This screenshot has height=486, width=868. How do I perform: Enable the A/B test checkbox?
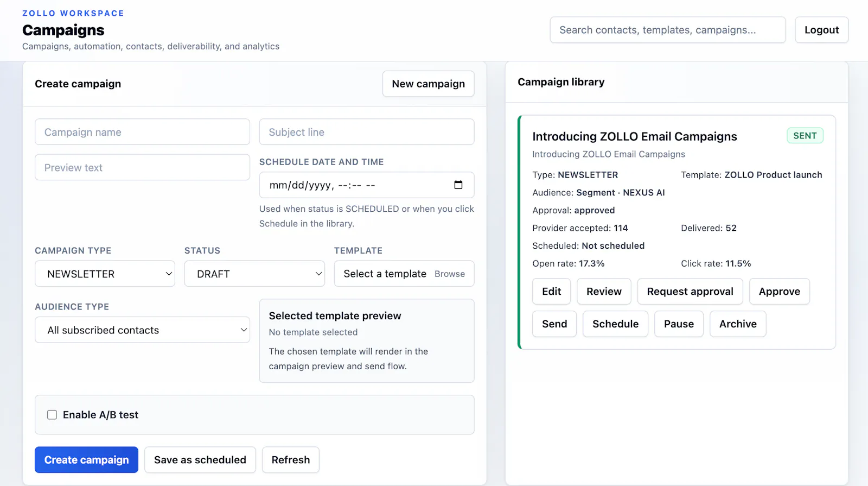coord(52,415)
